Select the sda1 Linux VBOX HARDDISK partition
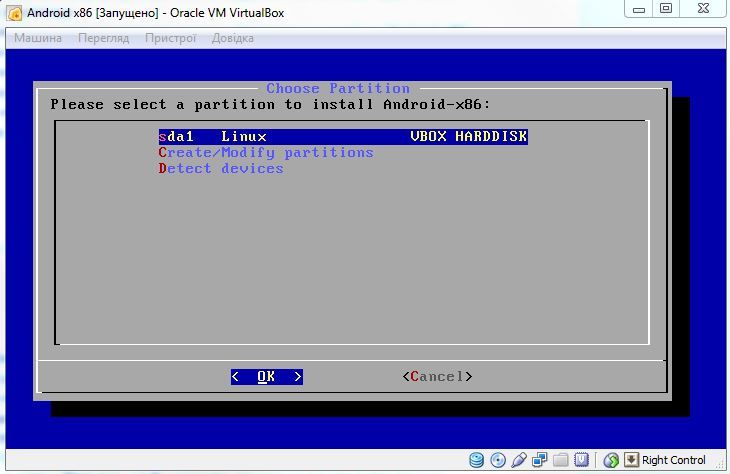Image resolution: width=730 pixels, height=474 pixels. click(x=343, y=136)
